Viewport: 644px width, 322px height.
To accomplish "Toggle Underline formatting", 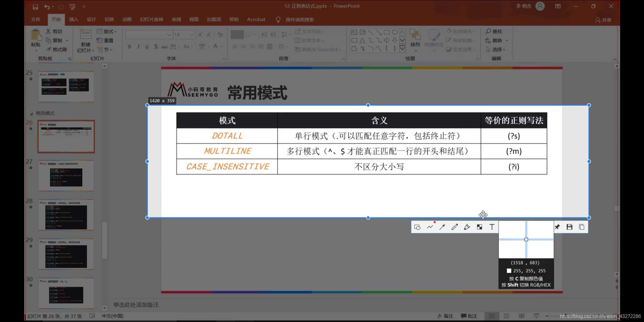I will click(147, 47).
